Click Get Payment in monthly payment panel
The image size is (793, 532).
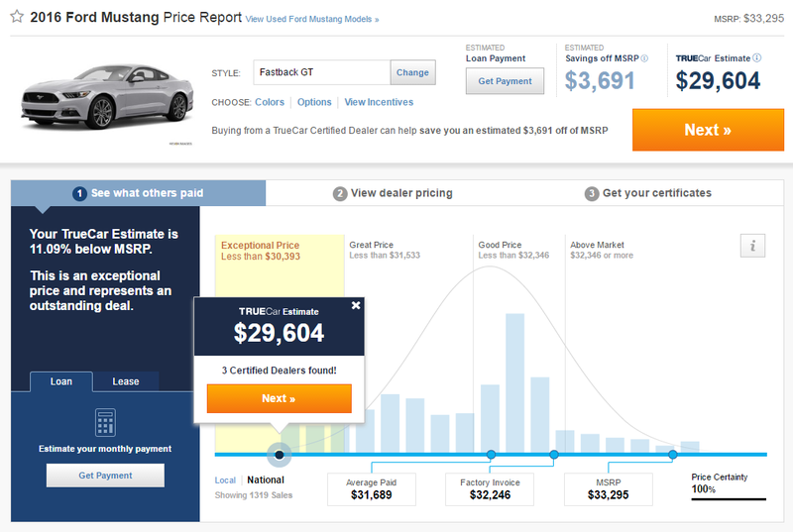click(105, 476)
